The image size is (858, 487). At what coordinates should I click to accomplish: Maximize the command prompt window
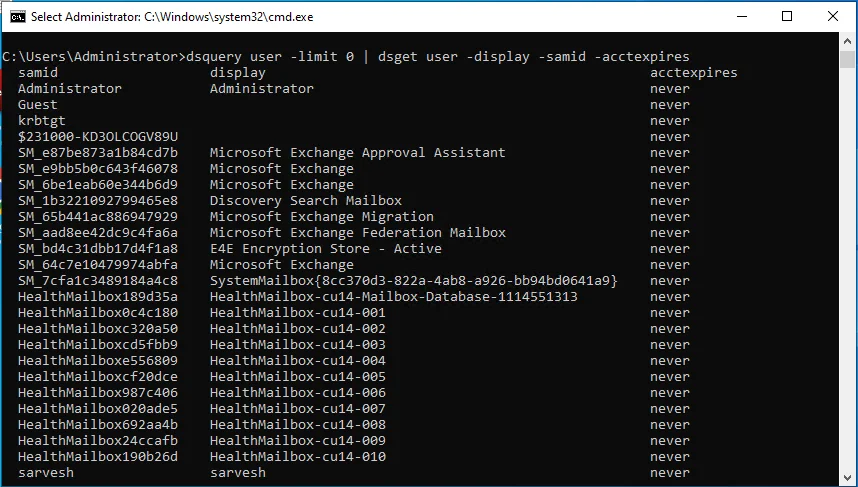tap(787, 16)
